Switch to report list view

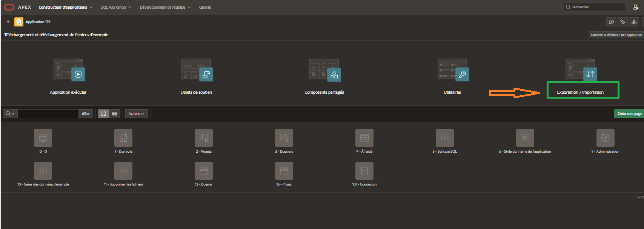(115, 114)
